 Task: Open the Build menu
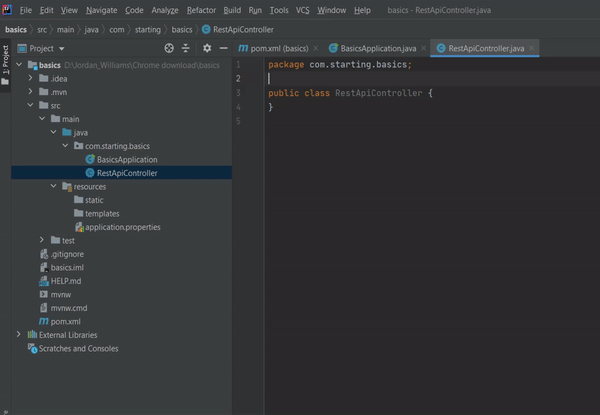coord(232,10)
